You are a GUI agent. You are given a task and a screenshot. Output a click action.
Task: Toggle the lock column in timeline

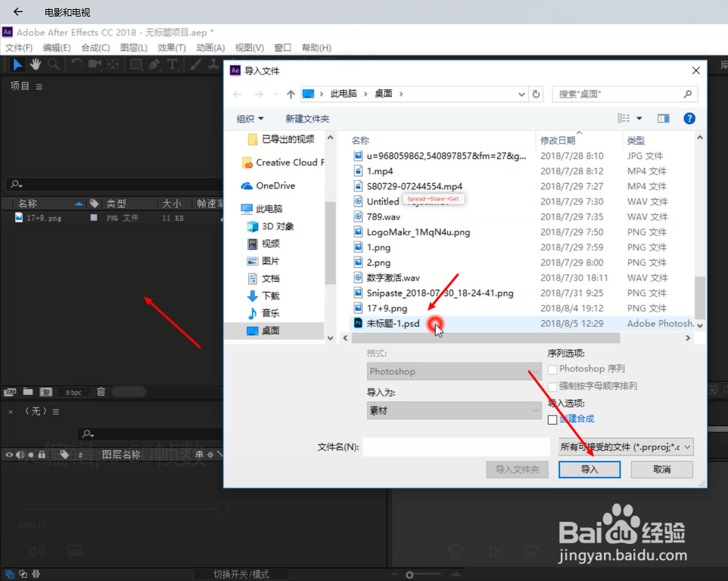click(x=42, y=455)
